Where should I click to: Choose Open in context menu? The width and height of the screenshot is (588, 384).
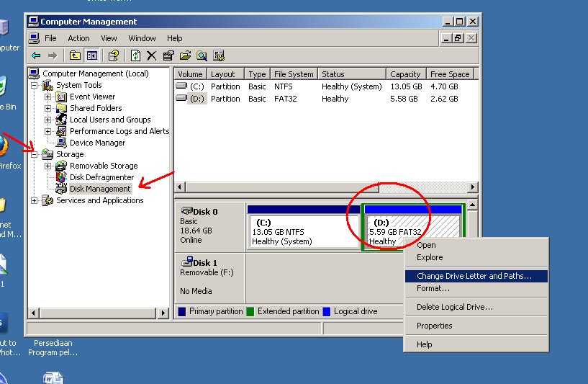pos(476,245)
